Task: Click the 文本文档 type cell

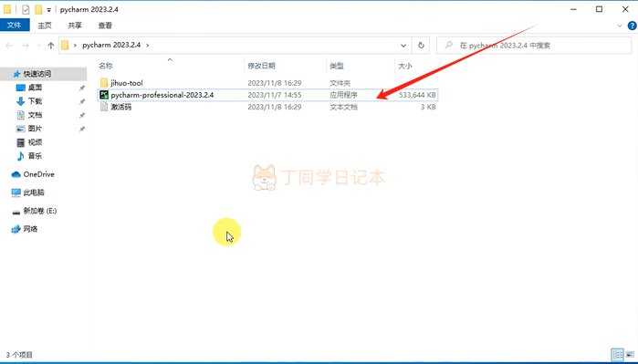Action: tap(343, 107)
